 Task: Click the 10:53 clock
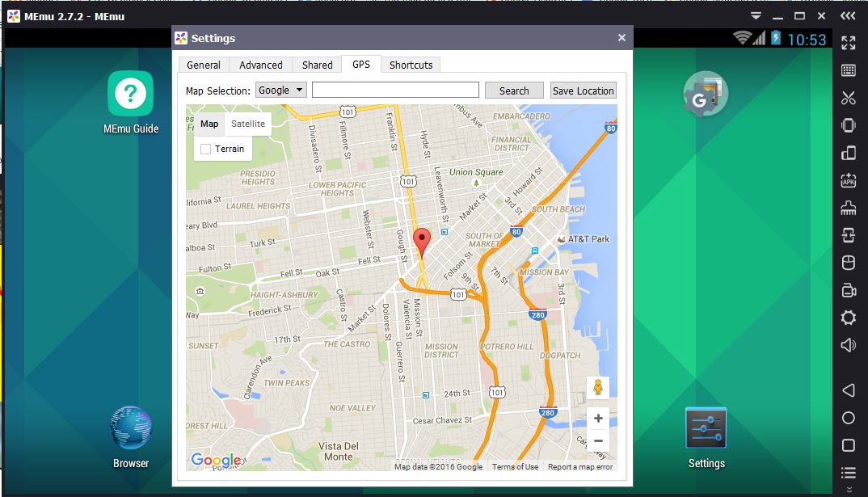click(x=807, y=40)
